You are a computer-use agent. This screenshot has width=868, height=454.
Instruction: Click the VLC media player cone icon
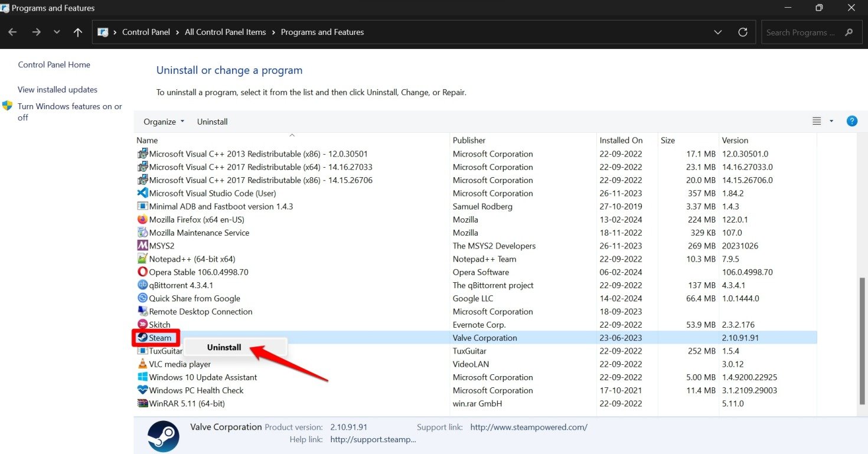[x=142, y=364]
